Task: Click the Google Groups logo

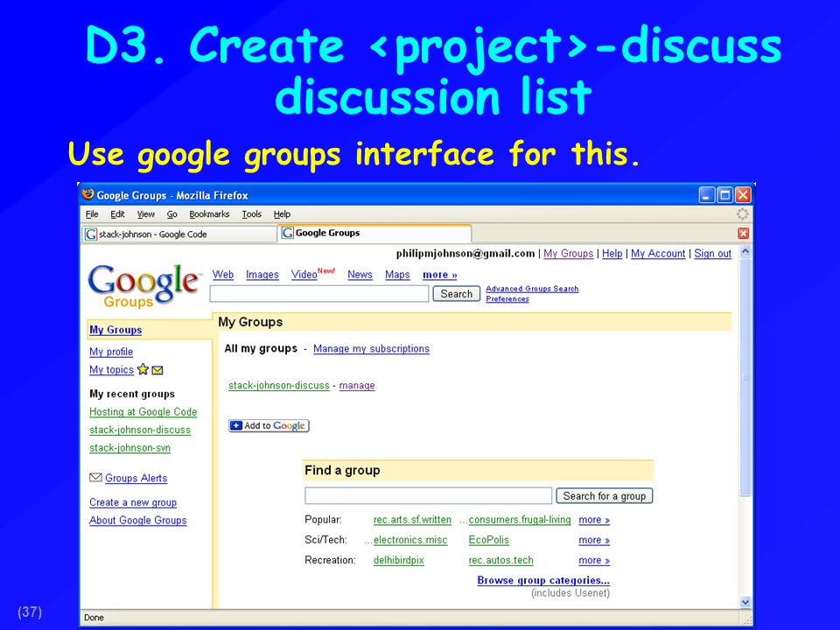Action: point(143,287)
